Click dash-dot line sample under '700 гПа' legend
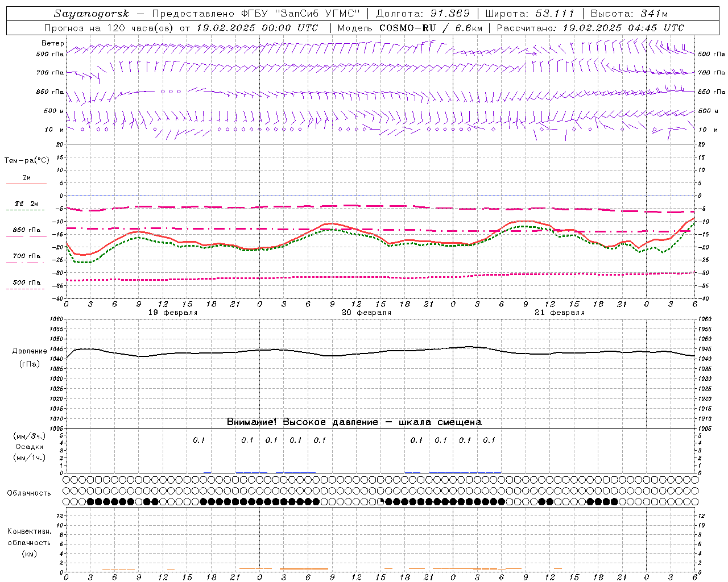 [25, 263]
